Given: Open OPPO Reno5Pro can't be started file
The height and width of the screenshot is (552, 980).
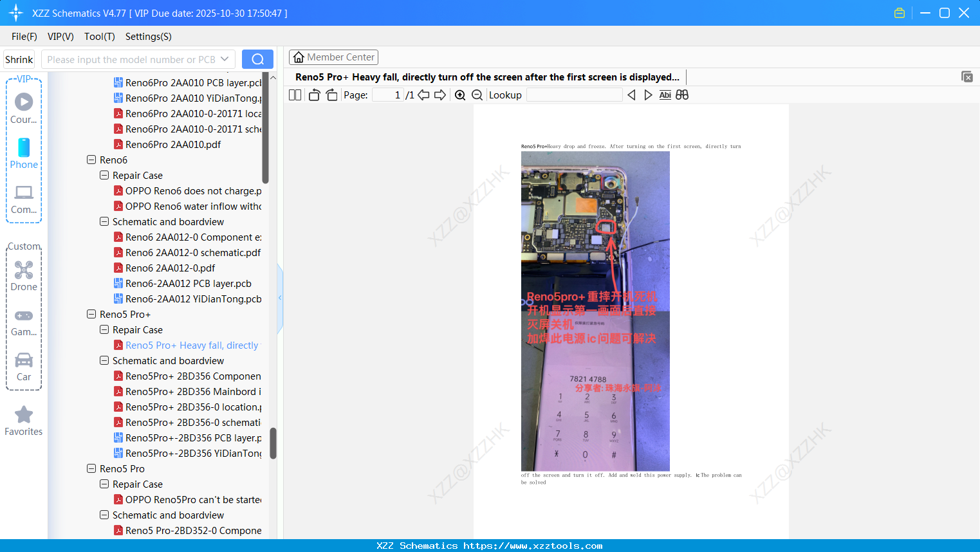Looking at the screenshot, I should click(188, 499).
